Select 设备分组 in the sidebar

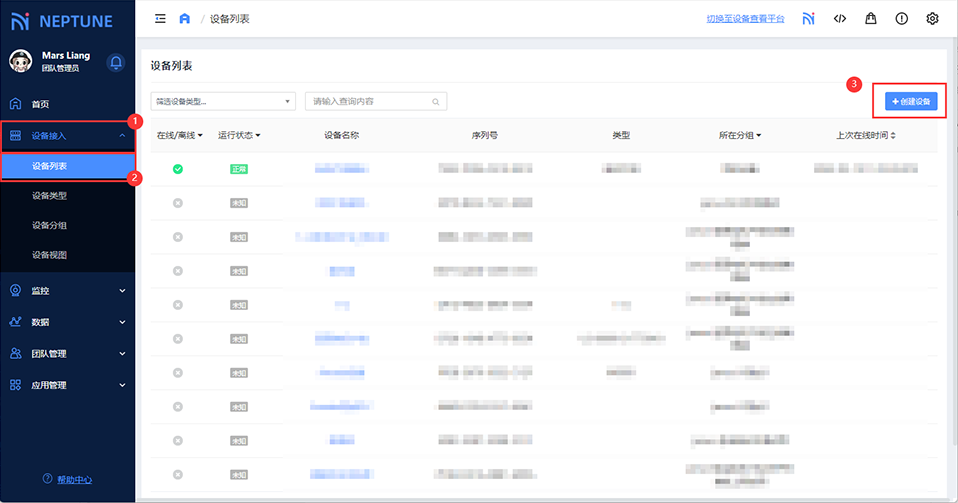(49, 225)
